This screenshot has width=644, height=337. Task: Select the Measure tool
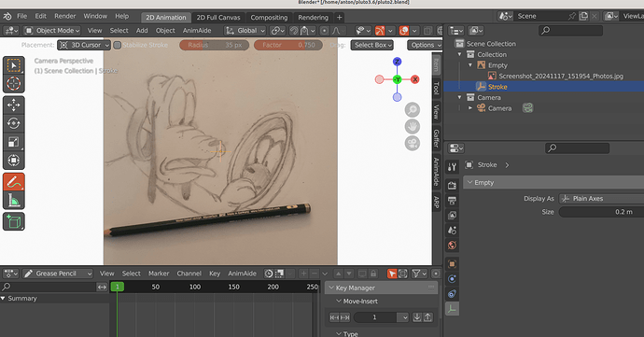[14, 200]
